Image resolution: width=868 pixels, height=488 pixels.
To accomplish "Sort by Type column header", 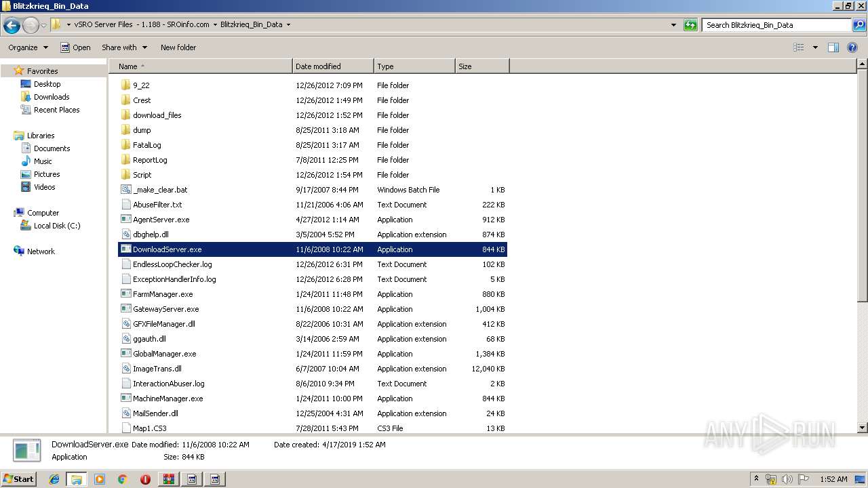I will point(414,66).
